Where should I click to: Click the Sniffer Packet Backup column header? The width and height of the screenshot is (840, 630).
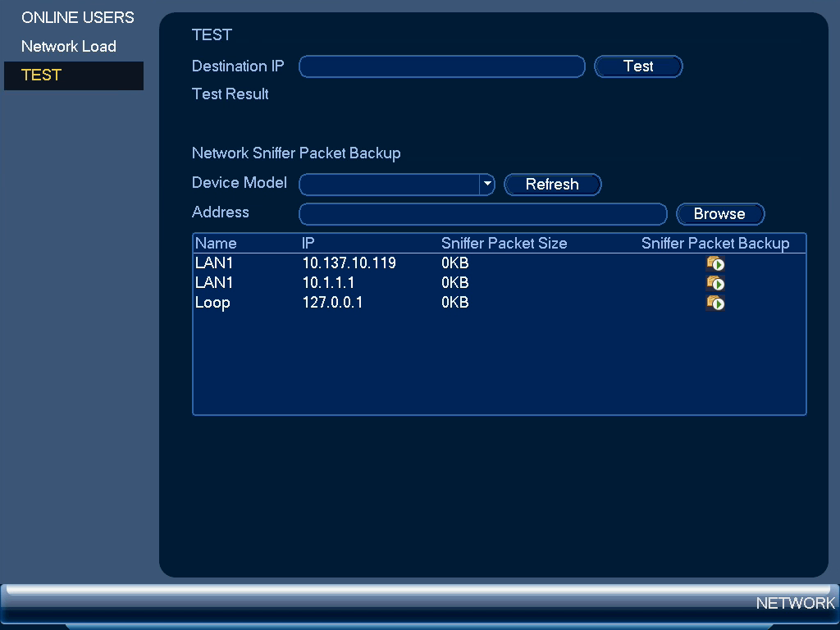[x=715, y=243]
